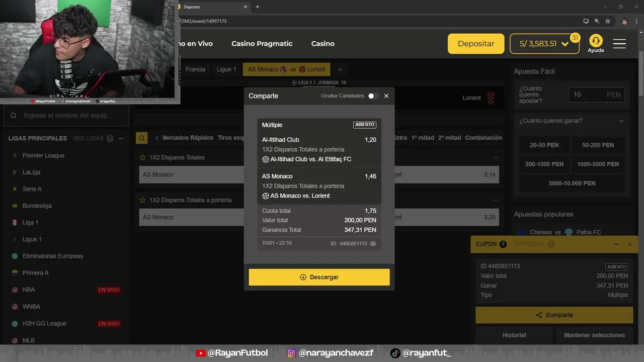Favorite the 1X2 Disparos Totales a portería star

point(143,200)
